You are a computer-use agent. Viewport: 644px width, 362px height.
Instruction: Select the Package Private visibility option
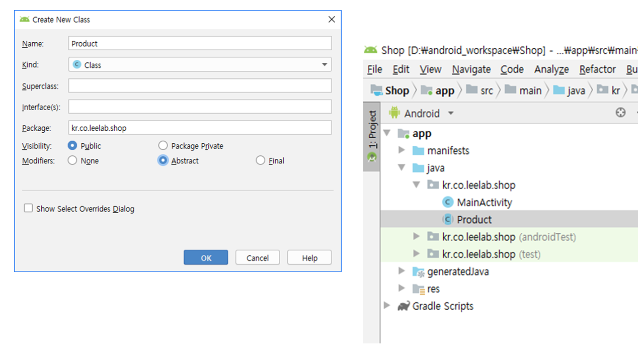coord(163,146)
